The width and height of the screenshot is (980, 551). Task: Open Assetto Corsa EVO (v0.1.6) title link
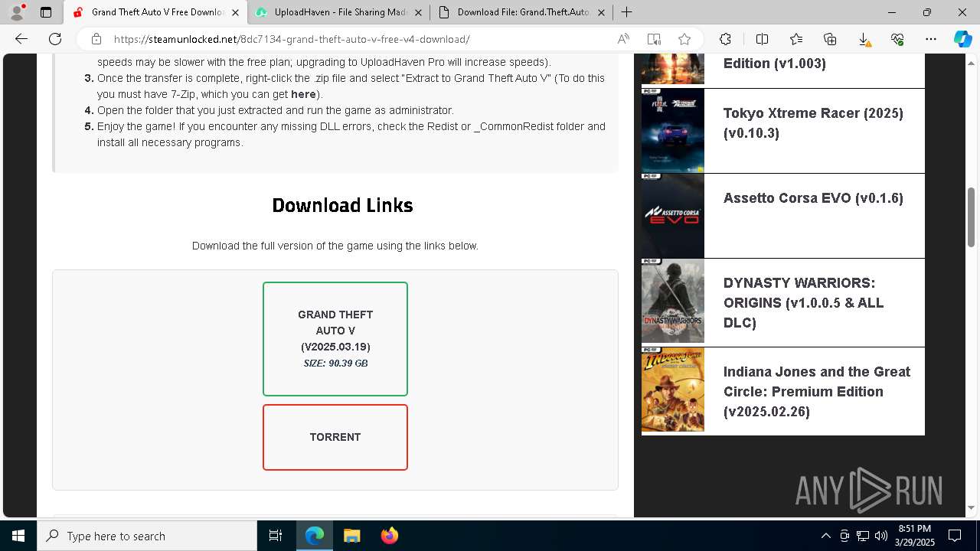click(x=813, y=198)
